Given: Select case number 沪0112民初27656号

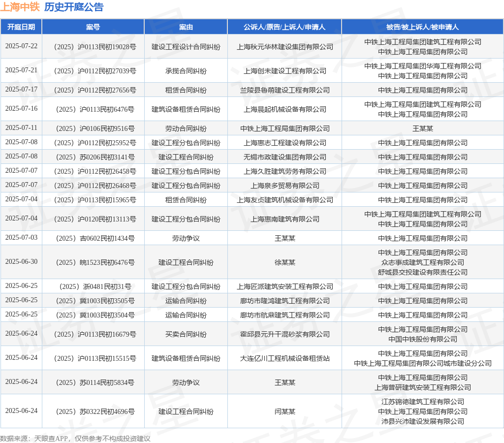Looking at the screenshot, I should point(95,91).
